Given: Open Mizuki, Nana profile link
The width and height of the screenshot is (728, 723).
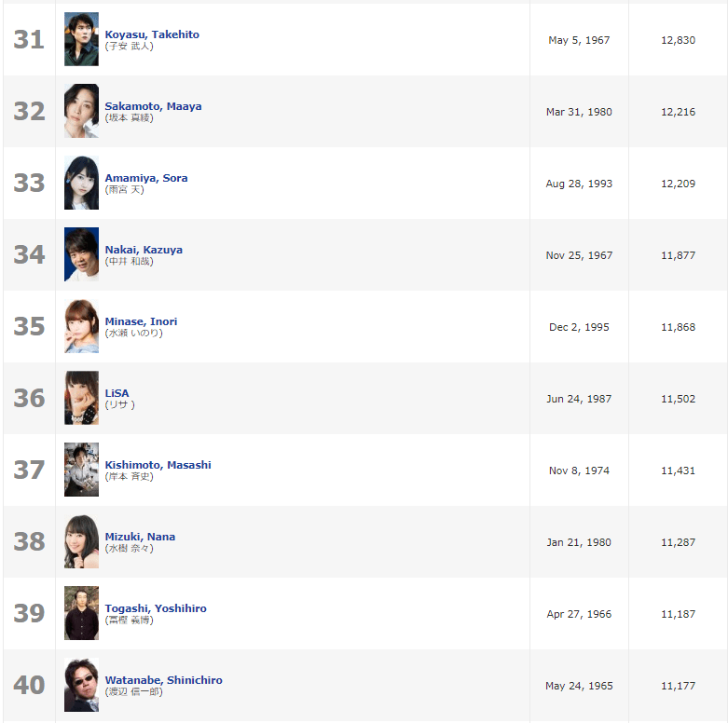Looking at the screenshot, I should point(140,537).
